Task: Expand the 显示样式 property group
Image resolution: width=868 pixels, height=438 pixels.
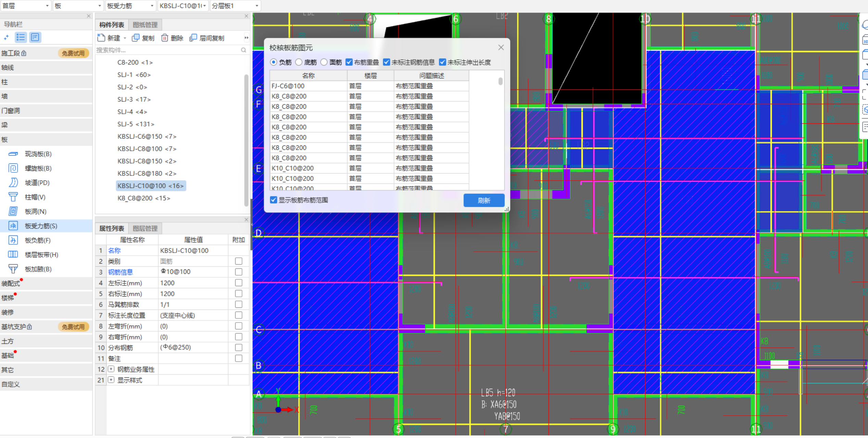Action: tap(111, 380)
